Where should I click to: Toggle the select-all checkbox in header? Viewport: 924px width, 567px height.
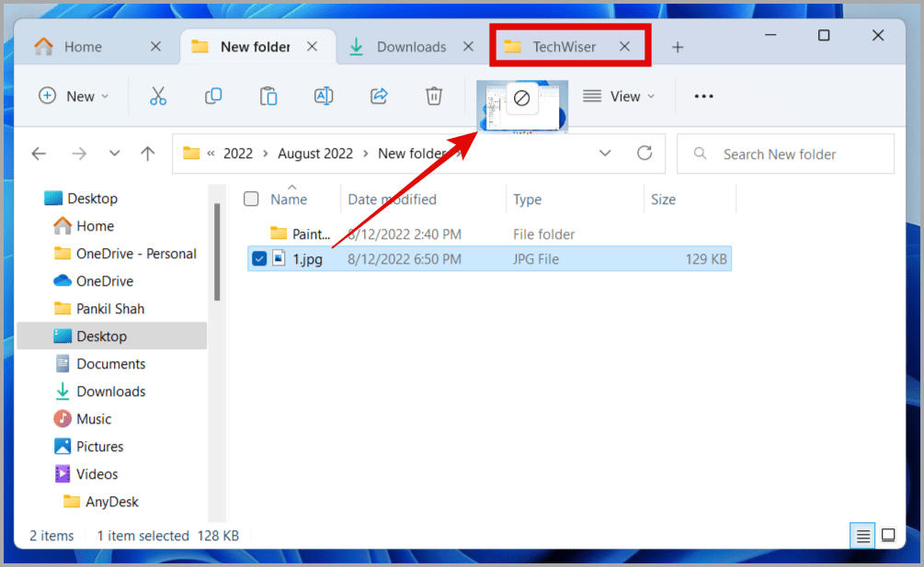click(x=251, y=199)
